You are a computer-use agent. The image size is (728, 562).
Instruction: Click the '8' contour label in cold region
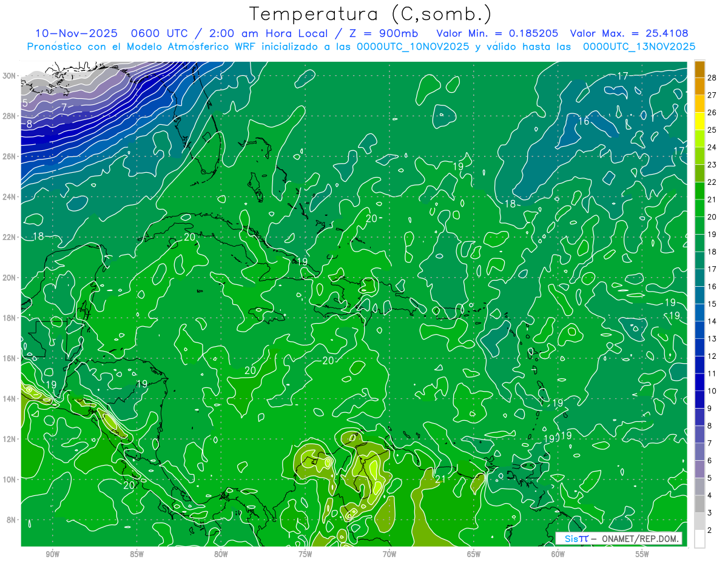pyautogui.click(x=29, y=125)
